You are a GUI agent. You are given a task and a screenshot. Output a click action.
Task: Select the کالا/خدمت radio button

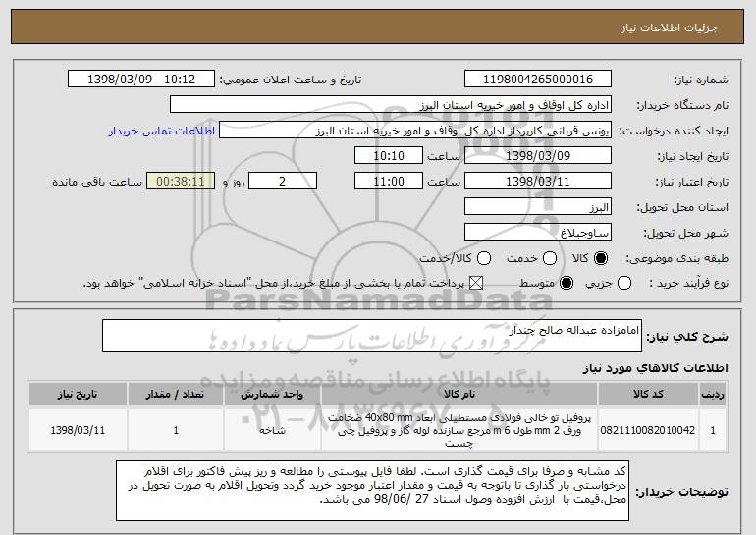coord(484,258)
